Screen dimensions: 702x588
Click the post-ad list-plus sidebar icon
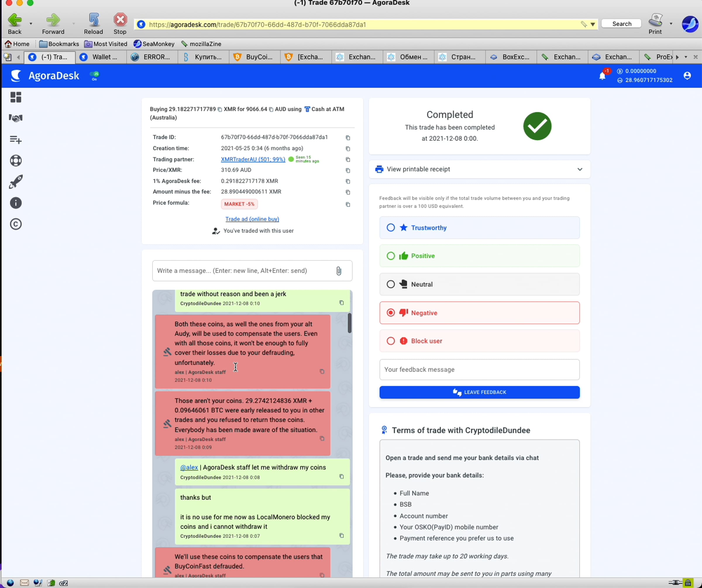(16, 140)
